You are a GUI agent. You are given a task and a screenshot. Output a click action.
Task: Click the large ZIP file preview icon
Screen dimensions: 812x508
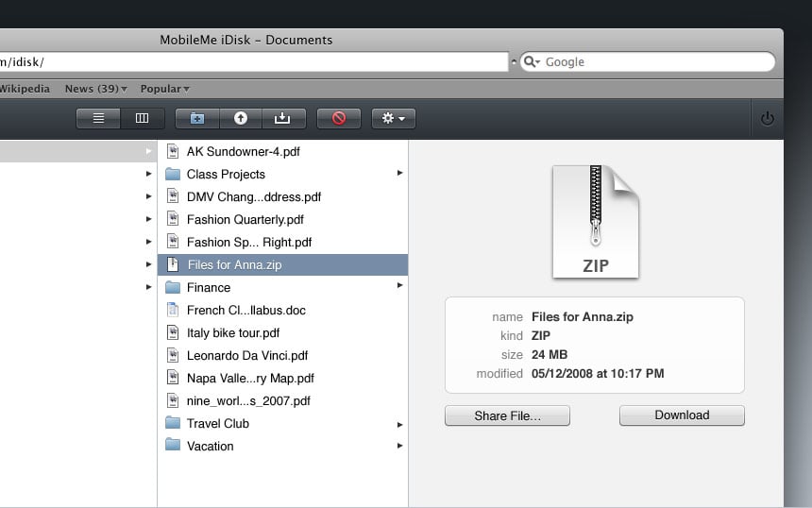[x=596, y=222]
